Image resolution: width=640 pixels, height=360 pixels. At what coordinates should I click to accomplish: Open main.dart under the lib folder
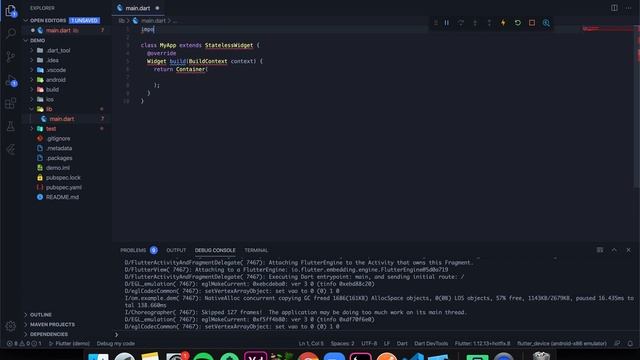62,119
